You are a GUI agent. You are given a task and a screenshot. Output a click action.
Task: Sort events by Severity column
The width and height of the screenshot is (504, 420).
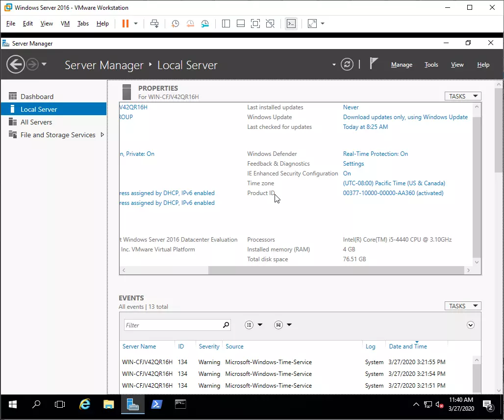(x=209, y=346)
